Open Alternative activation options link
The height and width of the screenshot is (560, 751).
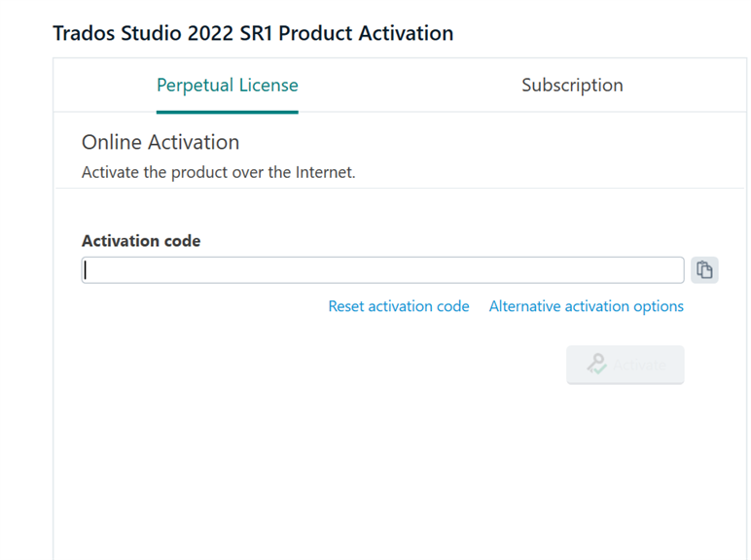[587, 306]
